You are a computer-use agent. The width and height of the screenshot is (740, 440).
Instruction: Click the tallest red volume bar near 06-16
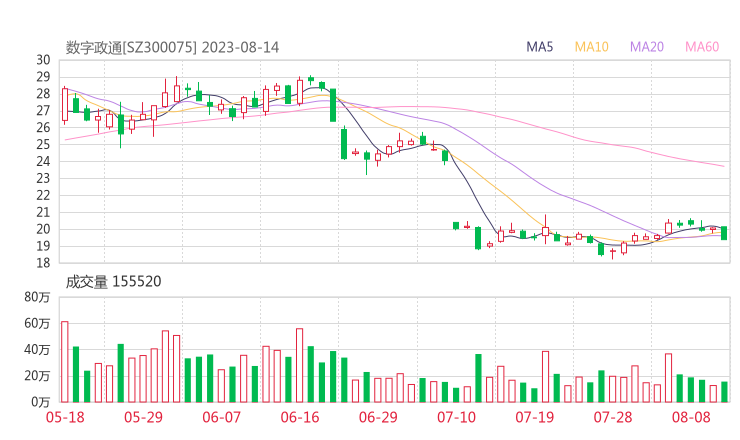(x=299, y=365)
